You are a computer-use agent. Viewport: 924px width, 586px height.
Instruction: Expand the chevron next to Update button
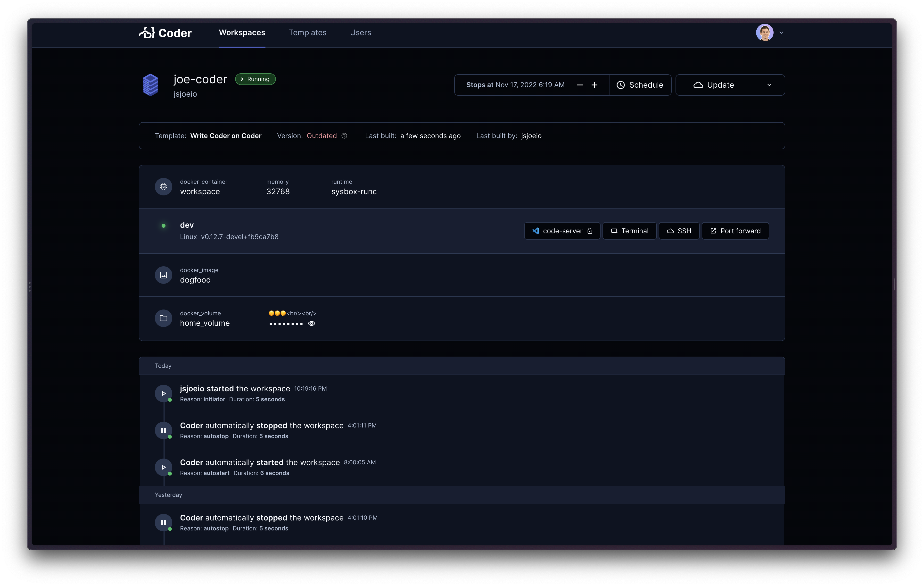[769, 85]
